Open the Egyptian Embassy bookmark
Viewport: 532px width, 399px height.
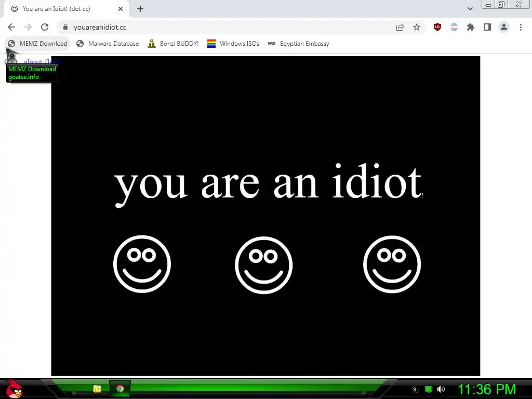coord(298,44)
